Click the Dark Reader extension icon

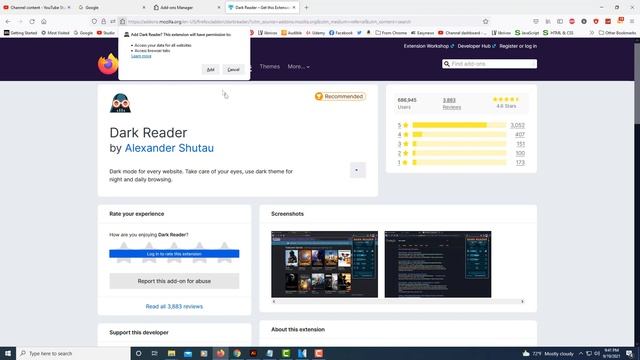[x=120, y=102]
